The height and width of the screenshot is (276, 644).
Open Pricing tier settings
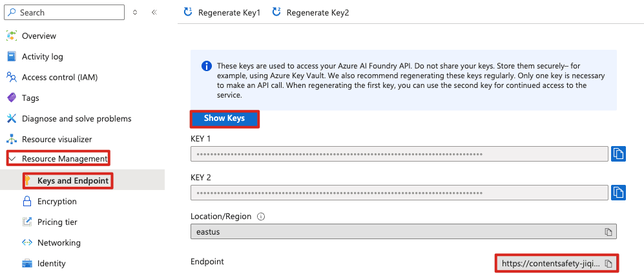(x=57, y=222)
